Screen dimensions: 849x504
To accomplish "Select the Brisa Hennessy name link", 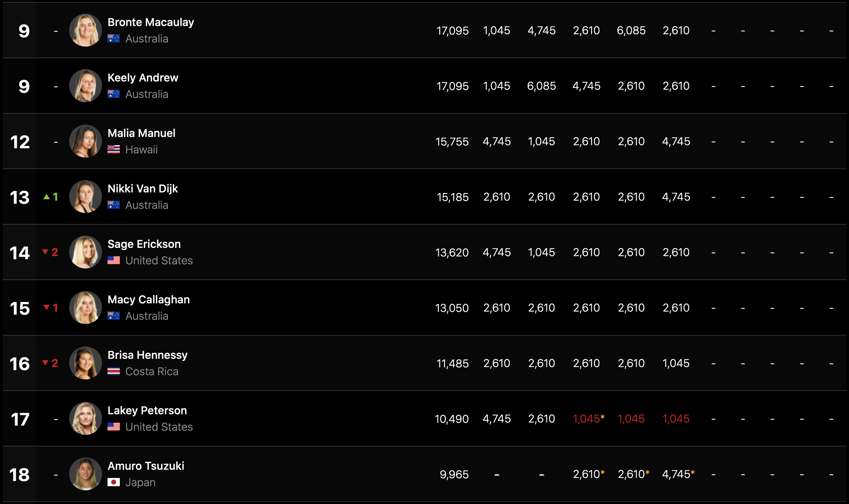I will [x=148, y=355].
